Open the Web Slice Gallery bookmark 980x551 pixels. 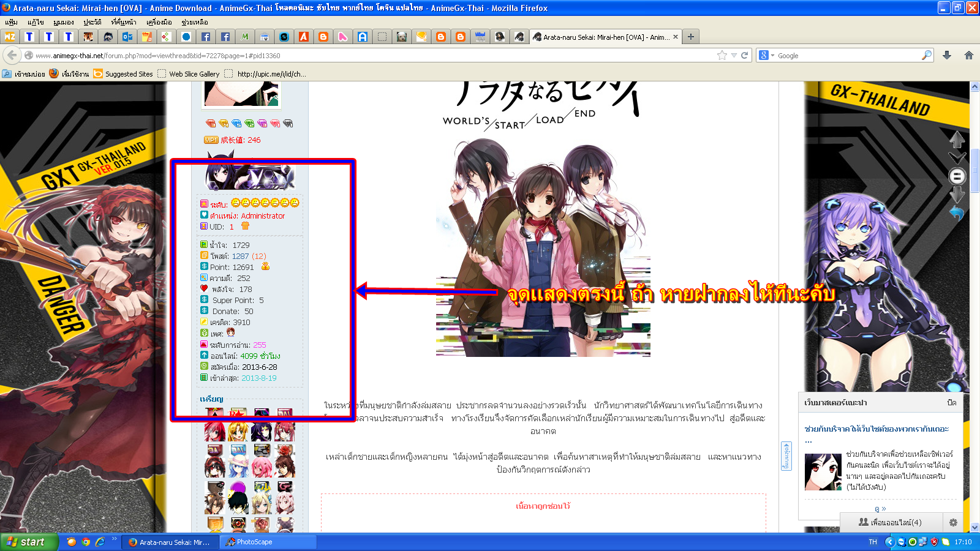pyautogui.click(x=189, y=74)
